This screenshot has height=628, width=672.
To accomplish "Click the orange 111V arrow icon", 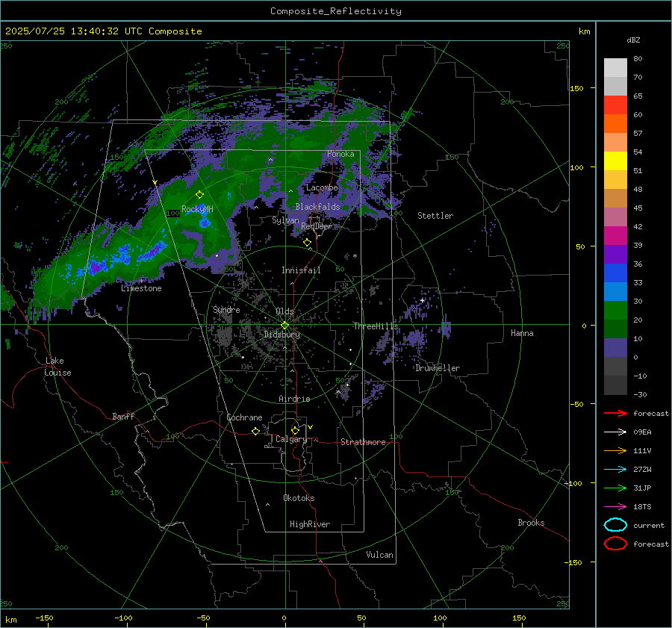I will 615,450.
